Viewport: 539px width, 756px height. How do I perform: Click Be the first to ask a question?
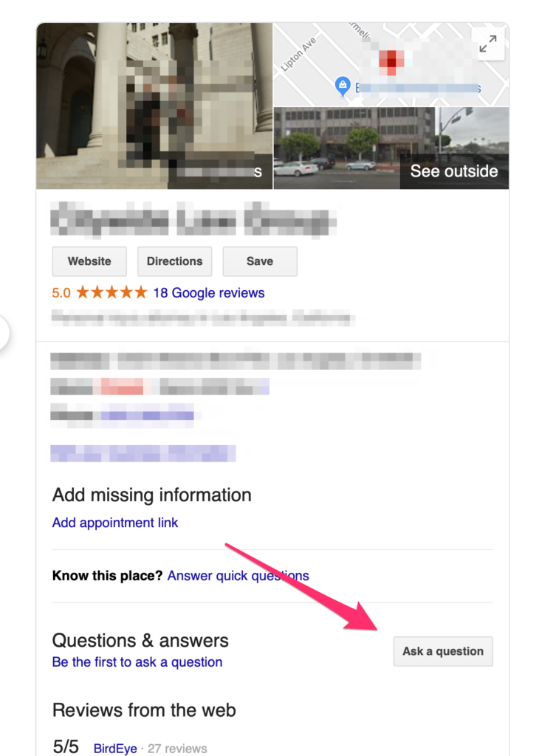pos(137,662)
